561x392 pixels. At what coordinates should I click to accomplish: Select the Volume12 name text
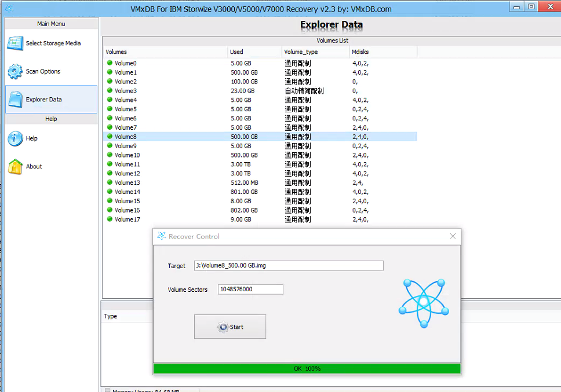pyautogui.click(x=128, y=174)
